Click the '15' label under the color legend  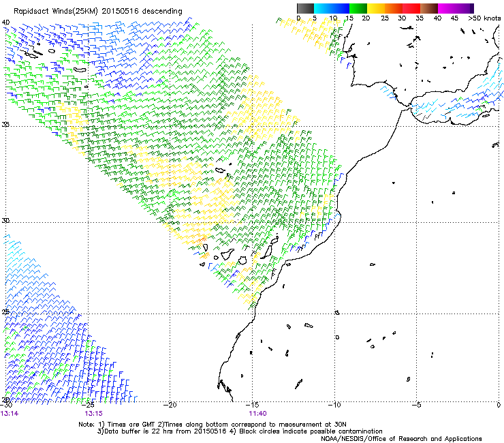349,18
